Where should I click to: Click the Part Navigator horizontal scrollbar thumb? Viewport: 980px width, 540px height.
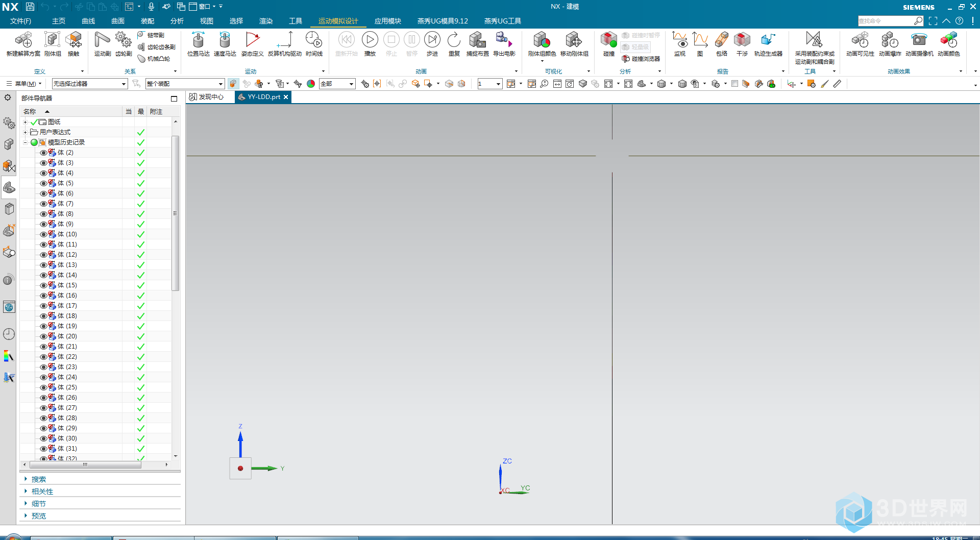pyautogui.click(x=85, y=464)
